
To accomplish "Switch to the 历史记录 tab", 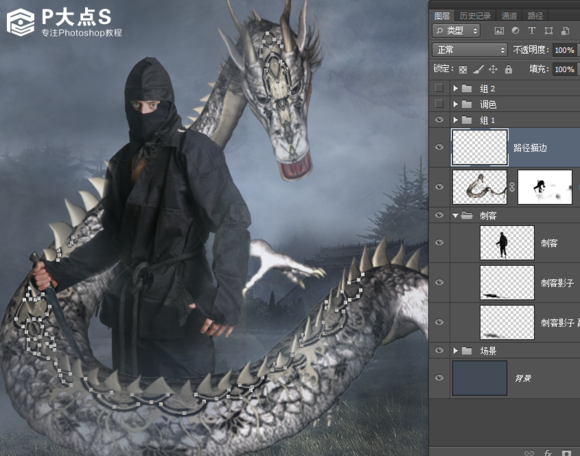I will point(475,16).
